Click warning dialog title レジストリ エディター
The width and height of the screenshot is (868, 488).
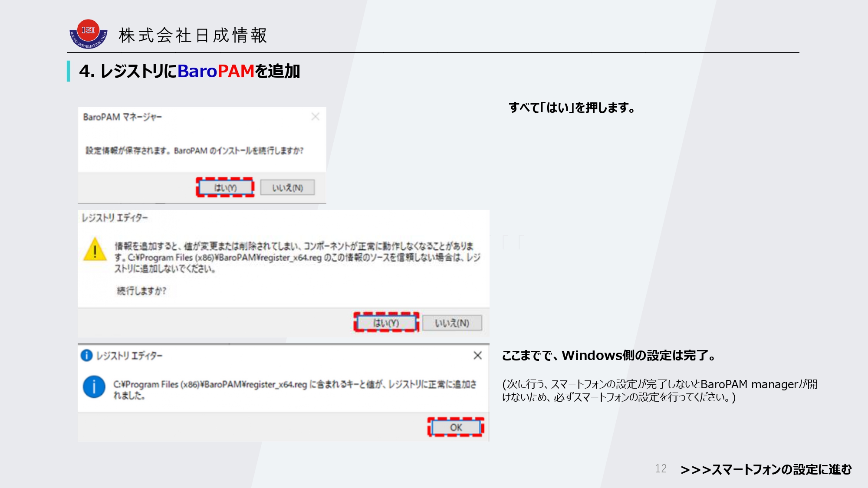(115, 218)
